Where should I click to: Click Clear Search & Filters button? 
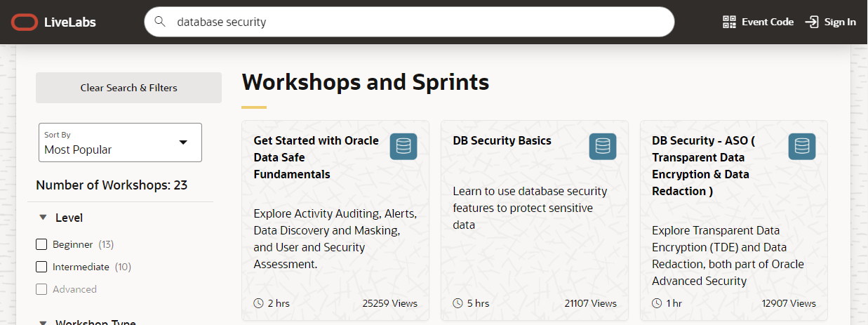pos(129,88)
